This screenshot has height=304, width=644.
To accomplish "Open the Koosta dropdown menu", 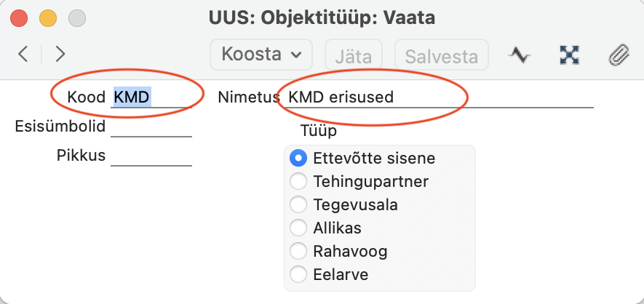I will [261, 55].
